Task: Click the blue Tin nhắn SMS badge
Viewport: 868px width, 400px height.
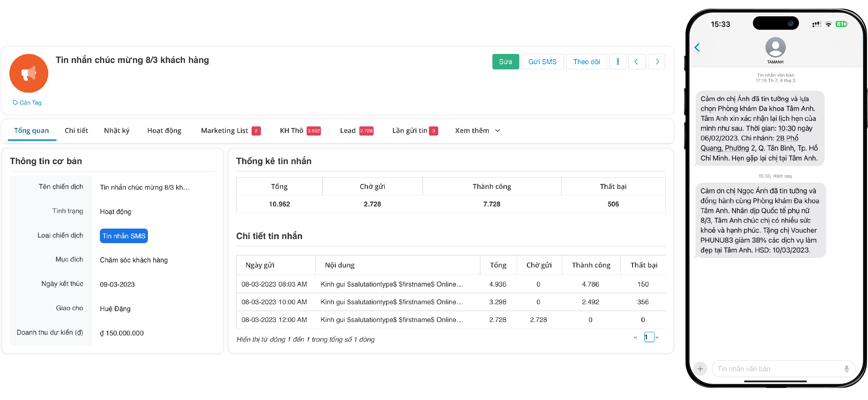Action: pos(124,236)
